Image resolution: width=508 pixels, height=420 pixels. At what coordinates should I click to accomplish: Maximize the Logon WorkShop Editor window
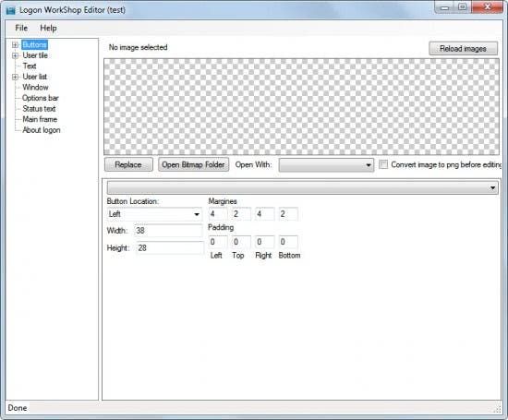pyautogui.click(x=463, y=7)
